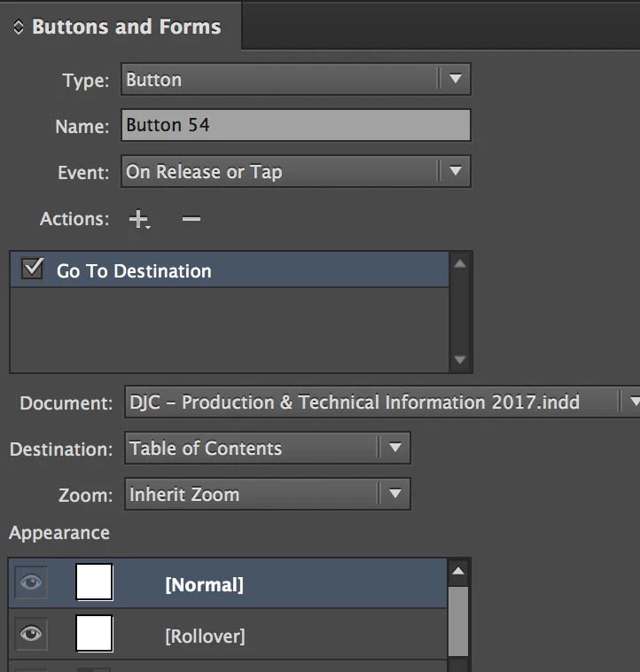
Task: Select the [Normal] appearance state
Action: pyautogui.click(x=204, y=584)
